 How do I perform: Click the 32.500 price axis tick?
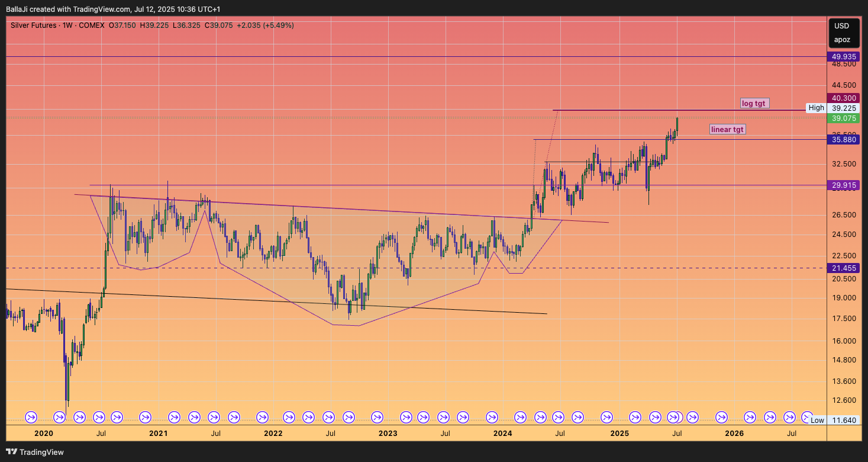coord(844,163)
